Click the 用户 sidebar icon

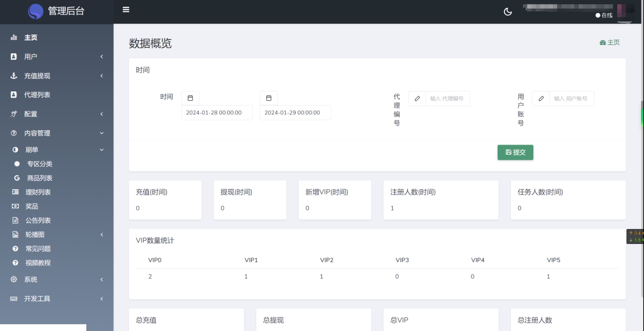pos(14,56)
